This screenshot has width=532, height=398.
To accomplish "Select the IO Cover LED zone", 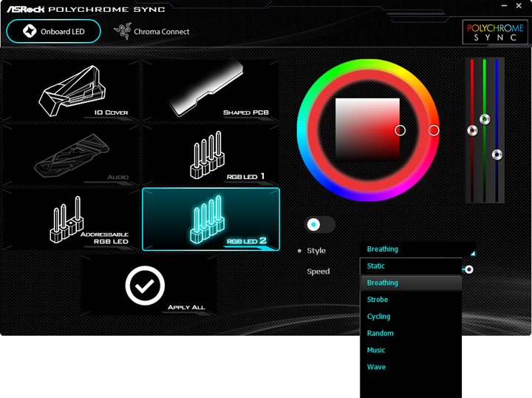I will pyautogui.click(x=71, y=90).
